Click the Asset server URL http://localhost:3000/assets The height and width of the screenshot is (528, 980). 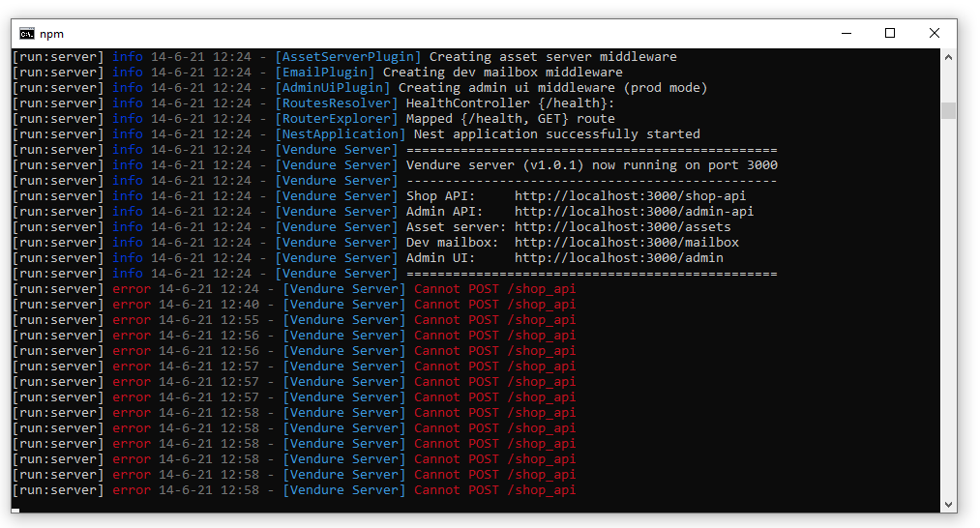622,227
